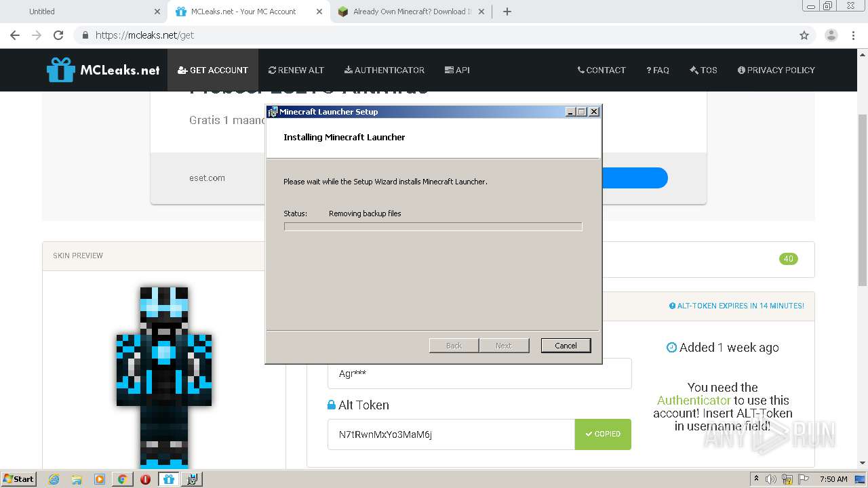This screenshot has height=488, width=868.
Task: Go to the AUTHENTICATOR page
Action: [x=384, y=70]
